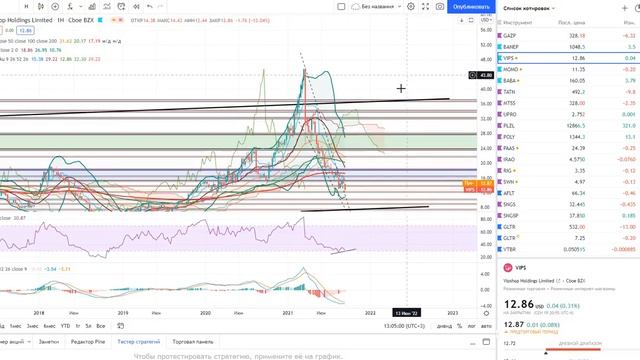Set the 1-month range button
This screenshot has height=360, width=640.
click(x=16, y=326)
